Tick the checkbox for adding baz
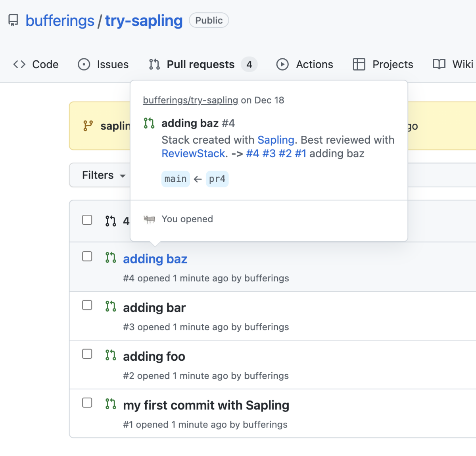The width and height of the screenshot is (476, 456). [x=87, y=256]
